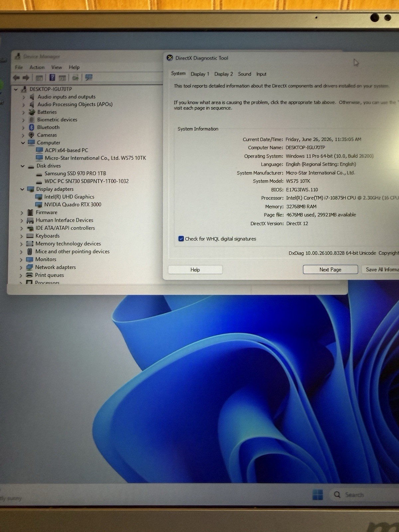Select the System tab in DxDiag
This screenshot has height=532, width=399.
coord(179,73)
